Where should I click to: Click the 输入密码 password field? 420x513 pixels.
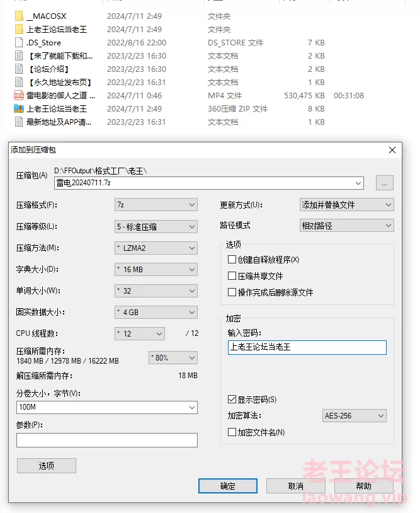[307, 347]
